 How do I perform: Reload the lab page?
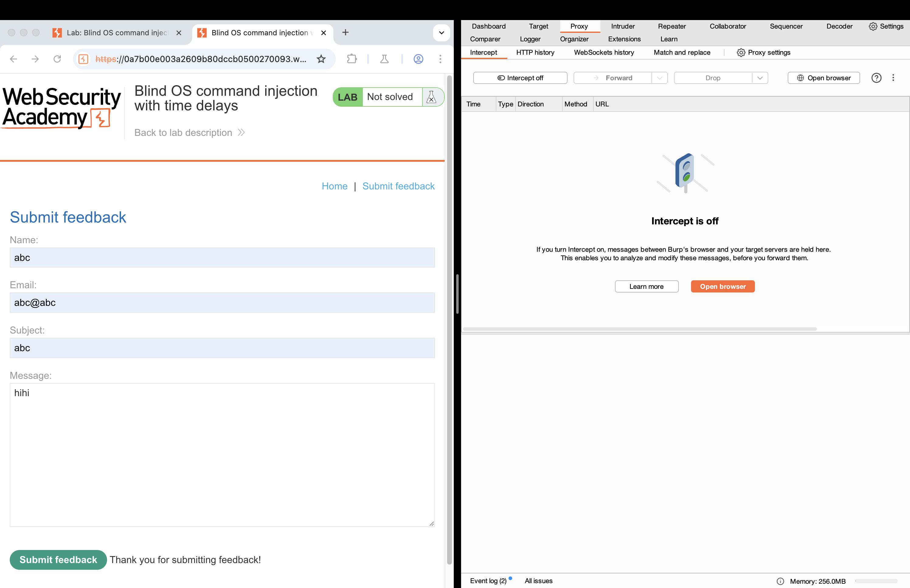pyautogui.click(x=57, y=59)
